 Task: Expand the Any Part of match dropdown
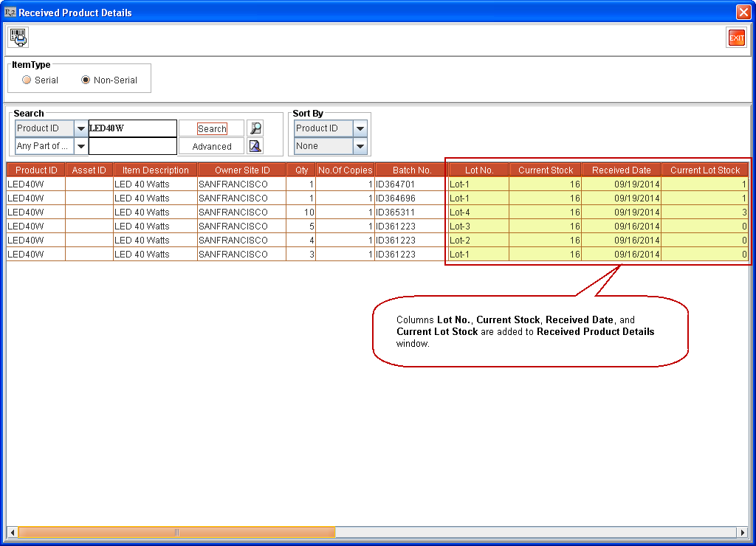click(x=80, y=146)
